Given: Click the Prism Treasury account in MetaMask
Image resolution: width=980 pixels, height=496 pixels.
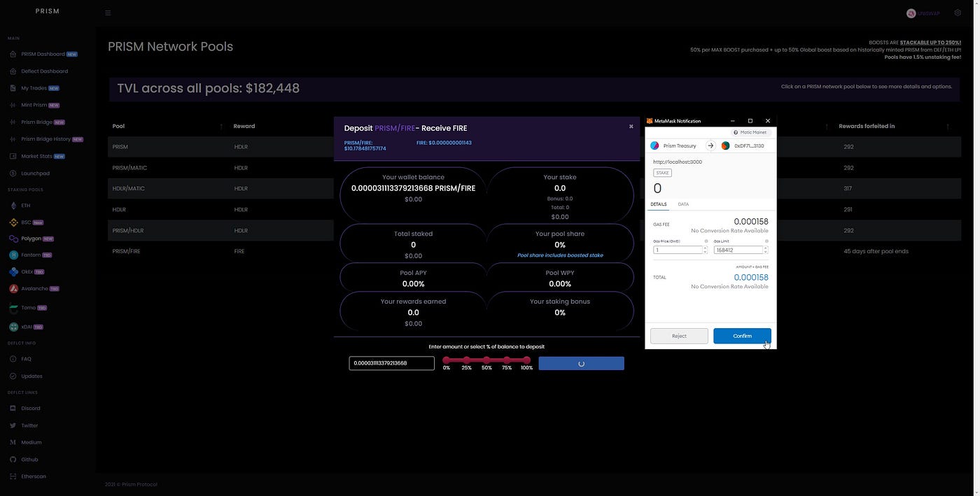Looking at the screenshot, I should (x=674, y=146).
